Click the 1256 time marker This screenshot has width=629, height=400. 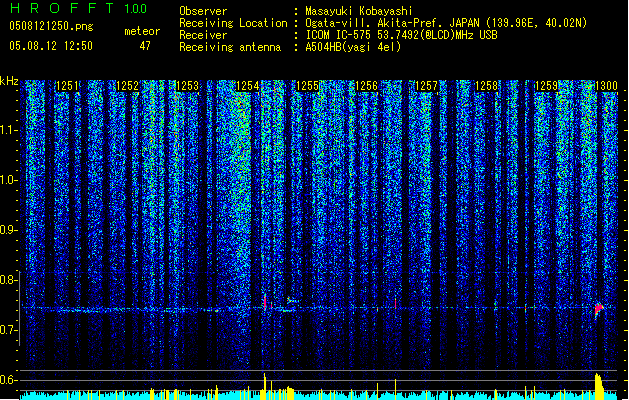pos(367,86)
